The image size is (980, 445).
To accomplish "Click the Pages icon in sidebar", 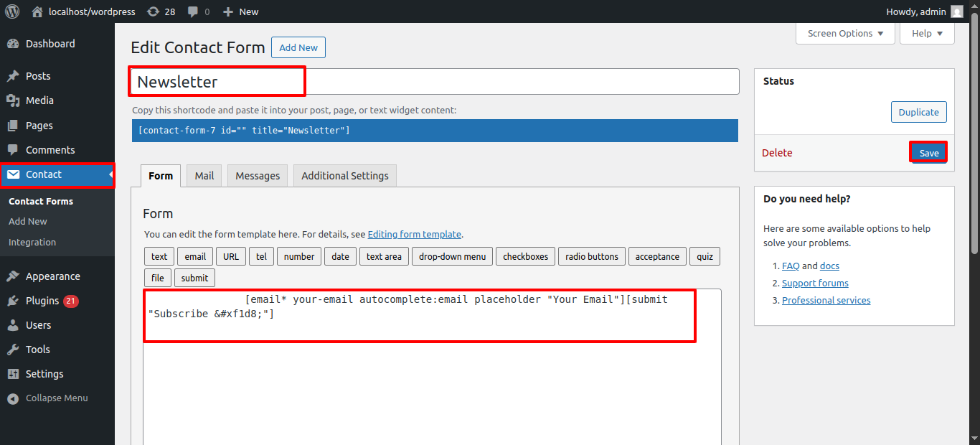I will 13,126.
